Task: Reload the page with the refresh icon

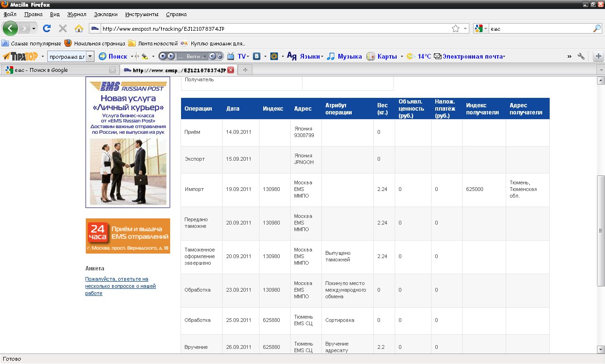Action: 46,28
